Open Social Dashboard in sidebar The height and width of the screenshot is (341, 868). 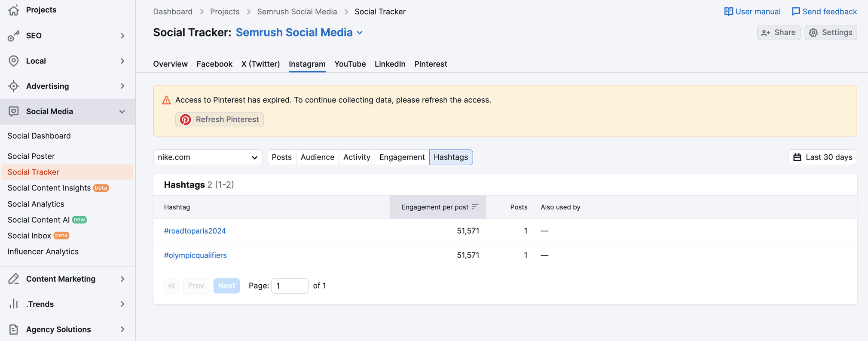[x=39, y=136]
